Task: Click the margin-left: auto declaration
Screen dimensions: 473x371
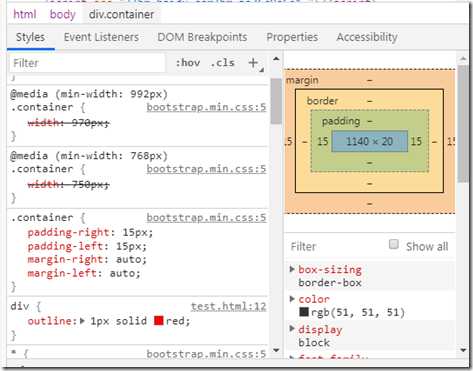Action: coord(84,273)
